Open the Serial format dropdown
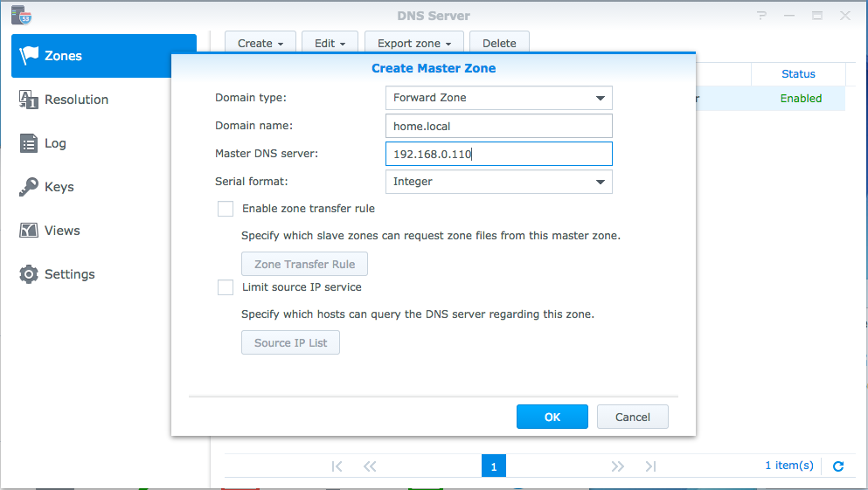The height and width of the screenshot is (490, 868). pos(499,182)
